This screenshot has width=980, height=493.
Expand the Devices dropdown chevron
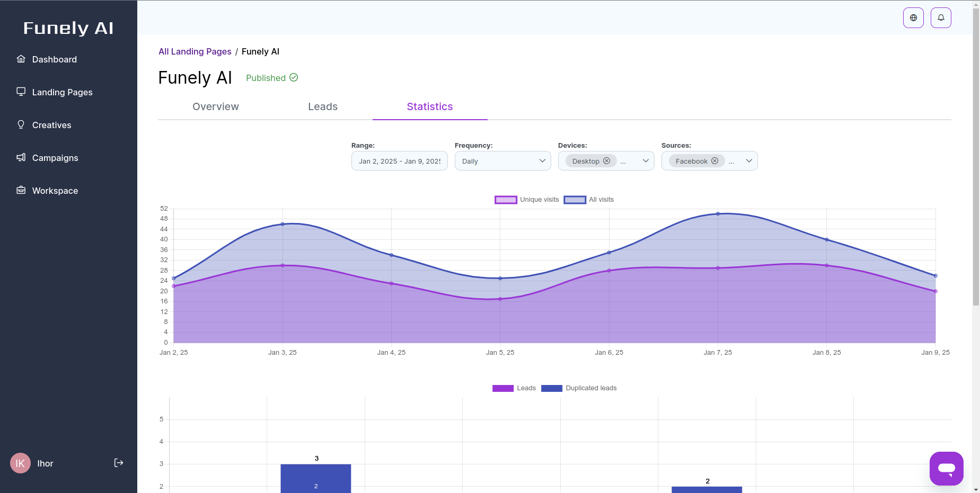(646, 161)
